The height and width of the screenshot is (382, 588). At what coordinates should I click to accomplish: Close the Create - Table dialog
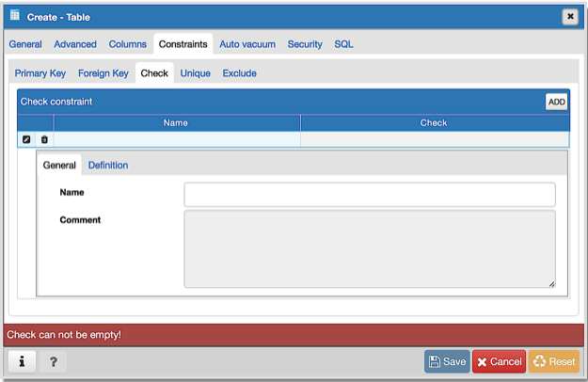569,17
